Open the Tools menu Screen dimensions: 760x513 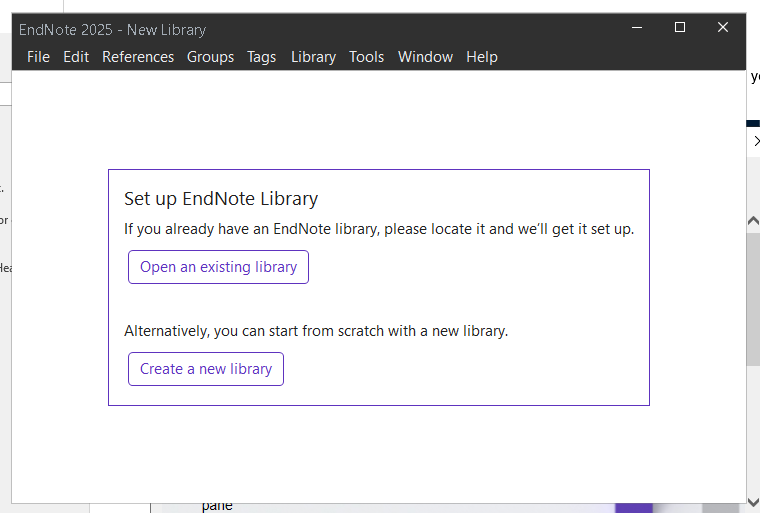click(366, 57)
